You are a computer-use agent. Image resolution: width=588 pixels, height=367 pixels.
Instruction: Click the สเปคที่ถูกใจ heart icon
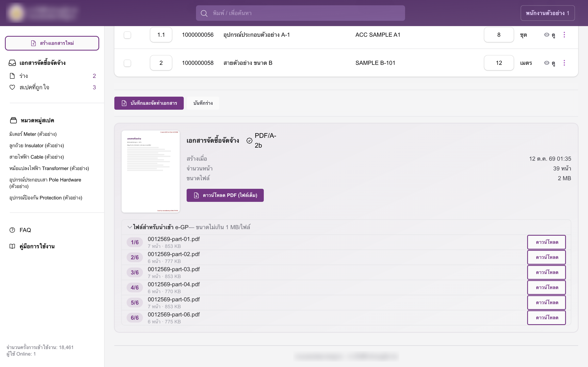(12, 87)
